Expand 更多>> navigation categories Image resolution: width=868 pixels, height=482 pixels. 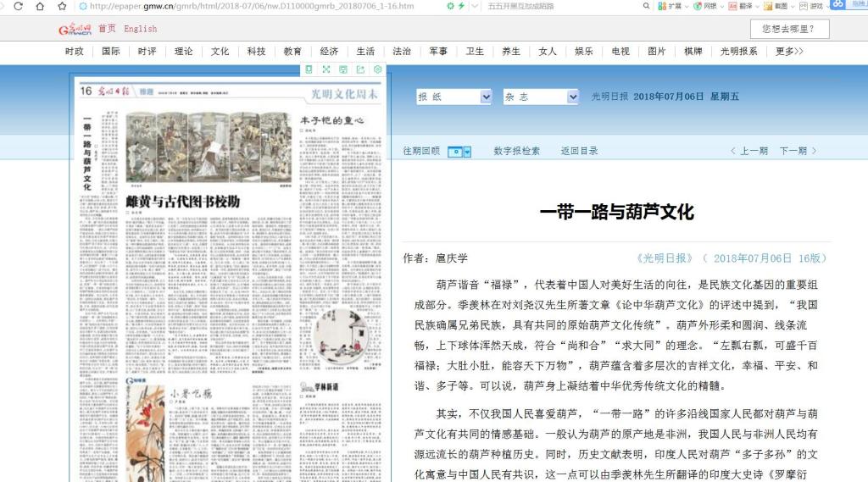pyautogui.click(x=788, y=51)
